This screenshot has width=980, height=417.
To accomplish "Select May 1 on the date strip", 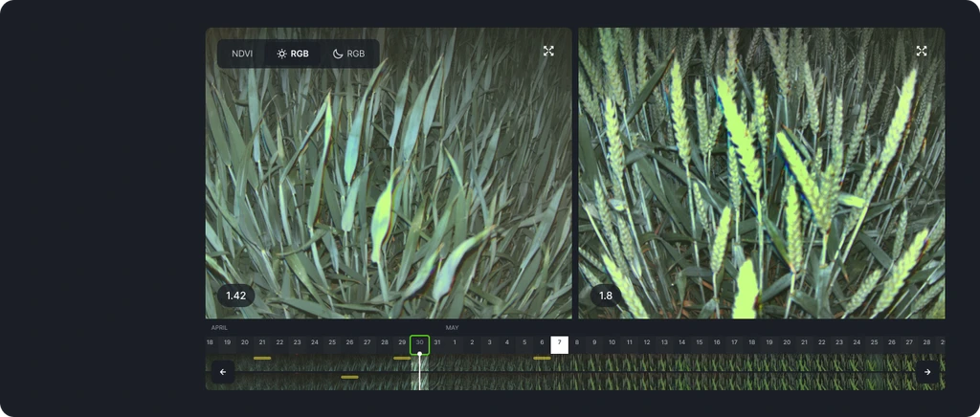I will click(x=455, y=342).
